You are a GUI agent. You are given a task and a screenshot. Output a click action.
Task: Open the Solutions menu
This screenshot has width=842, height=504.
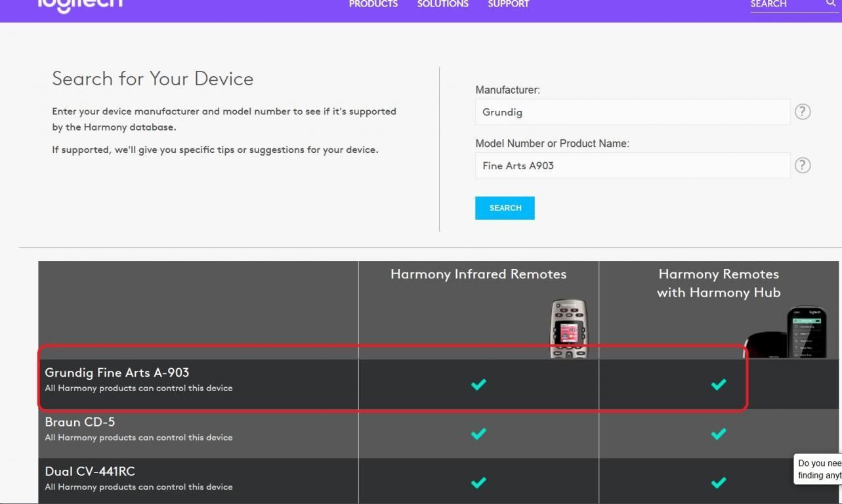click(443, 4)
